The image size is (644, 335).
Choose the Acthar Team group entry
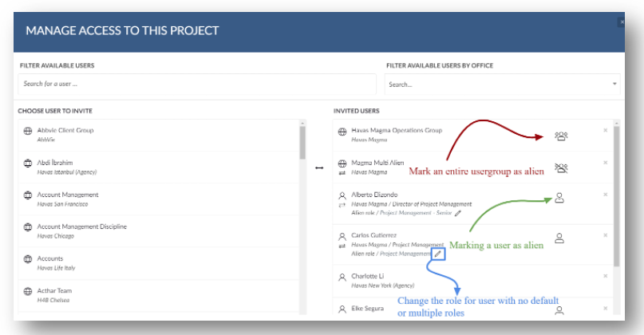159,295
